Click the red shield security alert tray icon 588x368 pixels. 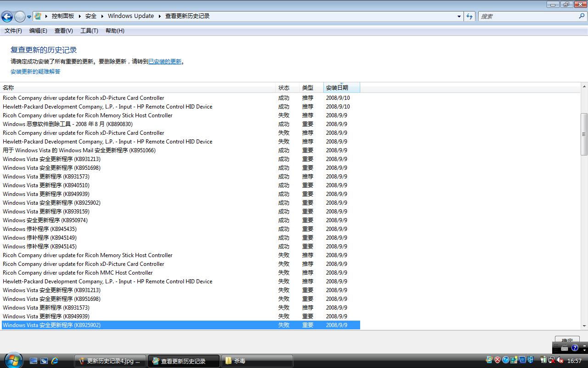pos(498,360)
